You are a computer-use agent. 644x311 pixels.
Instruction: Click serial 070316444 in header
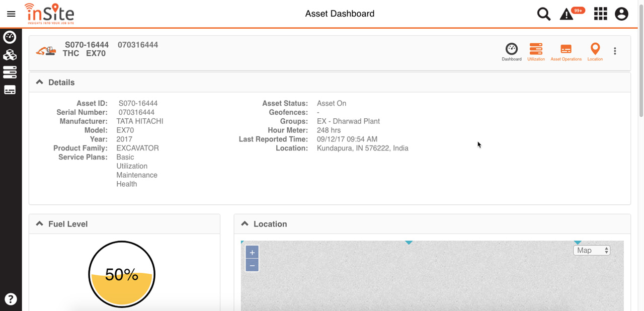tap(138, 45)
